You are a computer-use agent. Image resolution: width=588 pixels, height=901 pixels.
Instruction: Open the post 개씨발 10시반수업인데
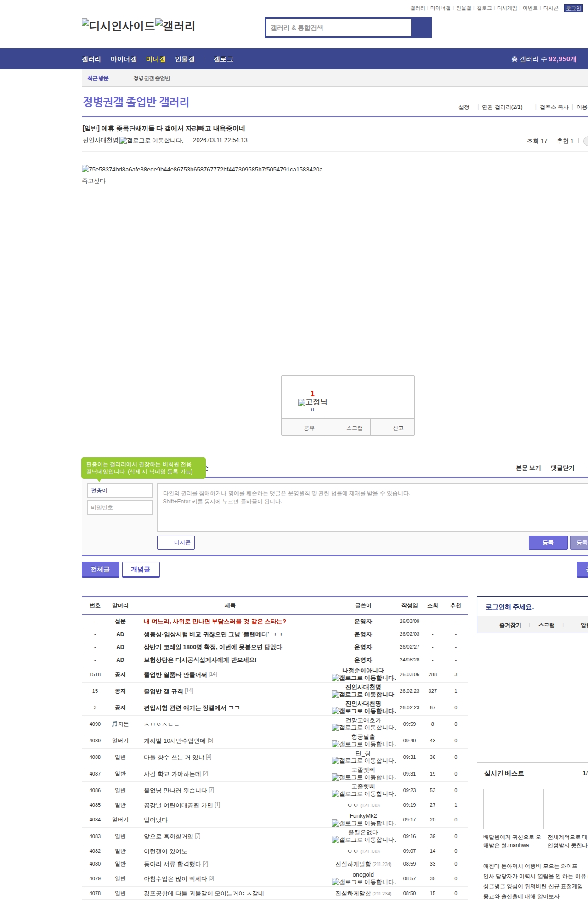[x=175, y=741]
